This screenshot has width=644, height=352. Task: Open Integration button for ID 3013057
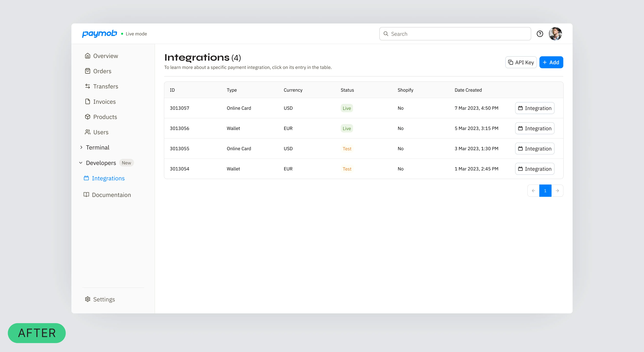pyautogui.click(x=535, y=108)
